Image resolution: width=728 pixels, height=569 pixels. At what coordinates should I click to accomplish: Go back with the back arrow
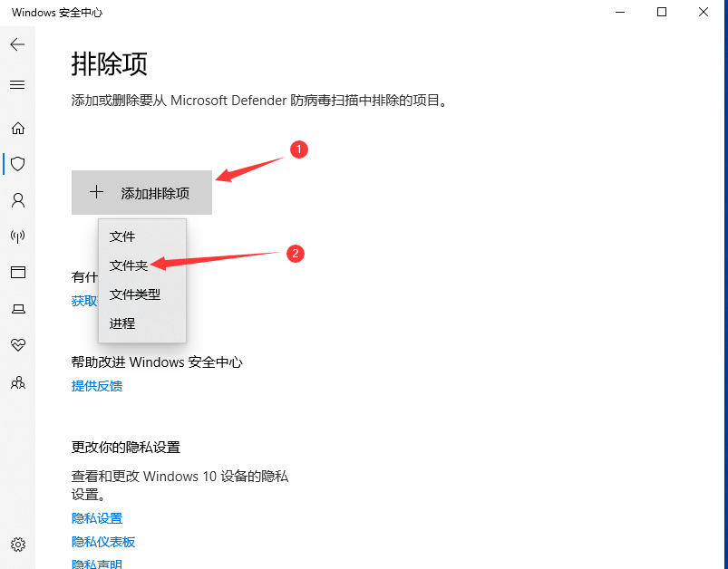17,44
